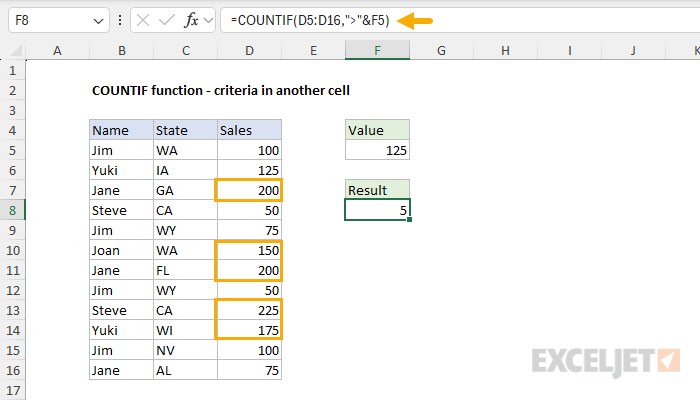This screenshot has width=700, height=400.
Task: Click the Name Box showing F8
Action: coord(58,21)
